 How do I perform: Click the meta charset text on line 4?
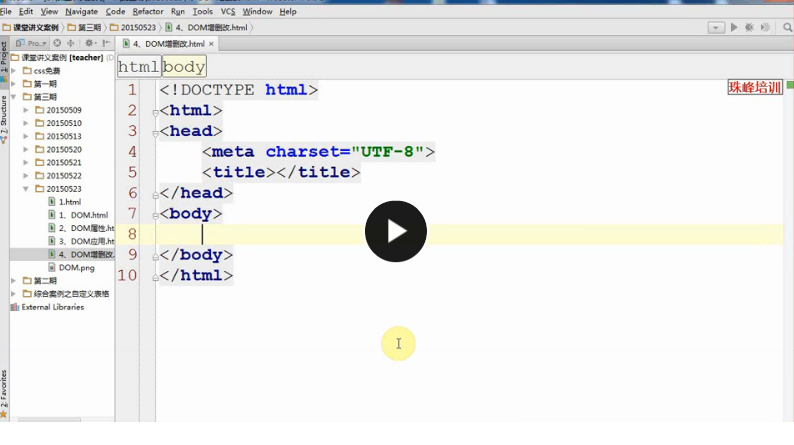pos(319,151)
